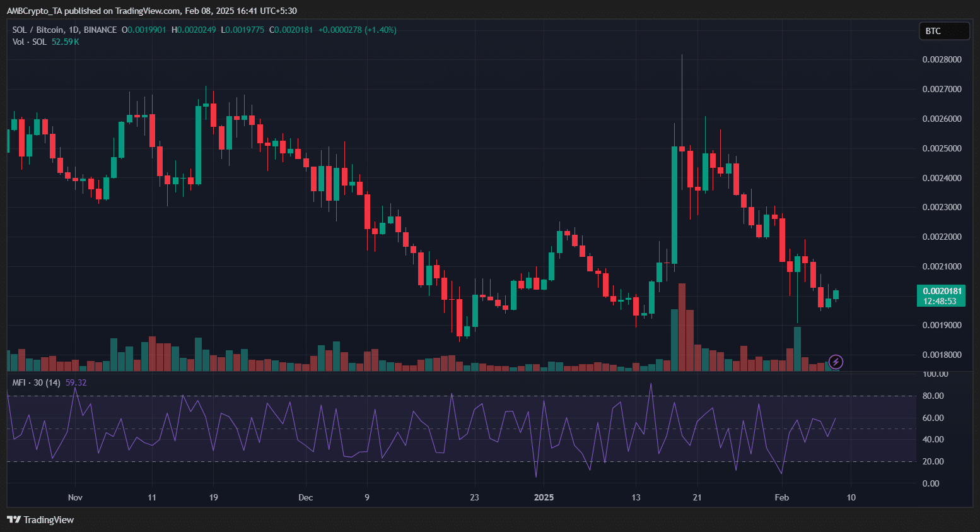980x532 pixels.
Task: Click the volume value 52.59K readout
Action: [x=66, y=42]
